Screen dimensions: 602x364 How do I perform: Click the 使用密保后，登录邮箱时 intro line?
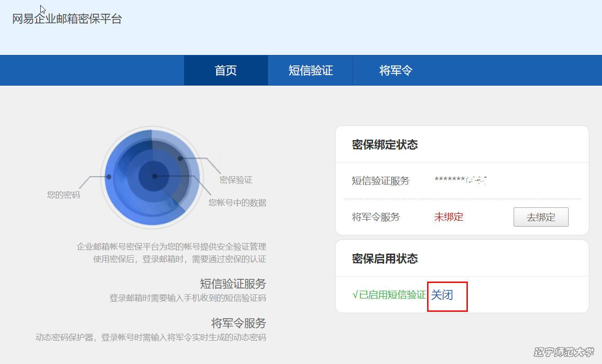pyautogui.click(x=179, y=259)
